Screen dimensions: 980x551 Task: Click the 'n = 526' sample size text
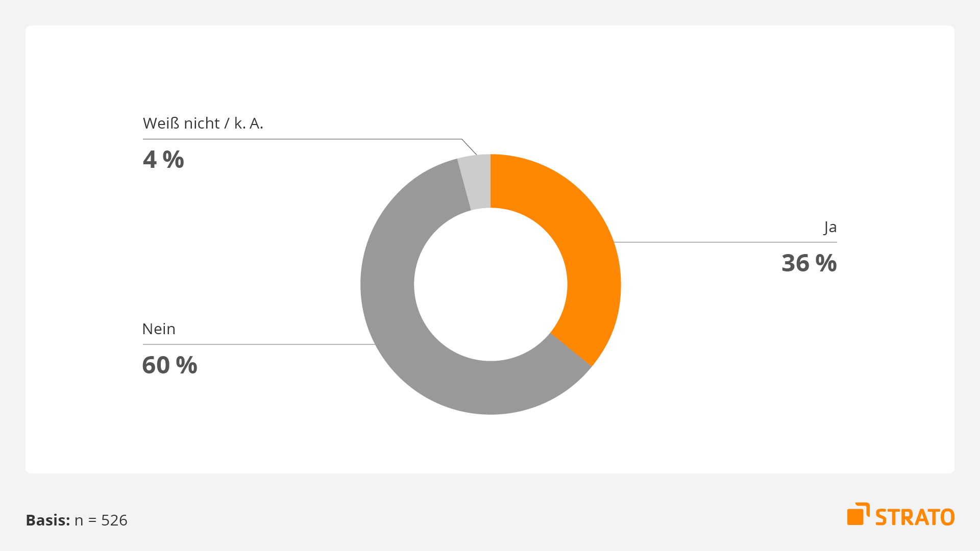point(101,520)
